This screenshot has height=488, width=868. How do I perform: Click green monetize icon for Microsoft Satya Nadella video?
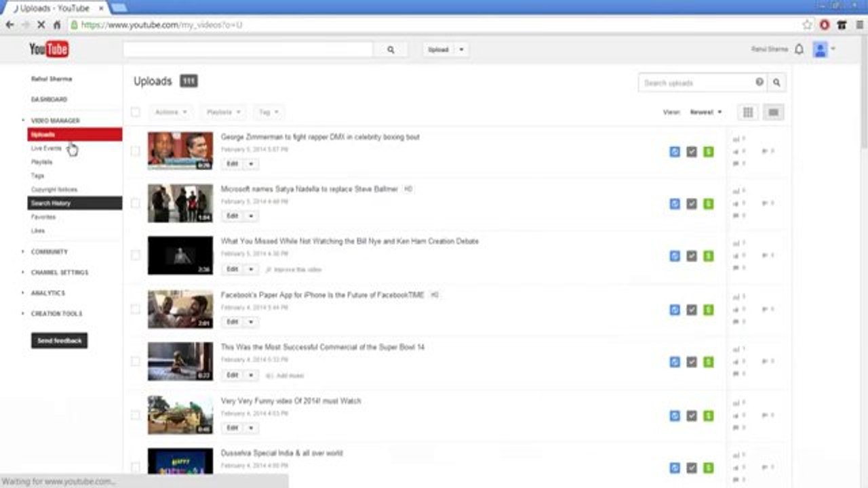tap(708, 203)
